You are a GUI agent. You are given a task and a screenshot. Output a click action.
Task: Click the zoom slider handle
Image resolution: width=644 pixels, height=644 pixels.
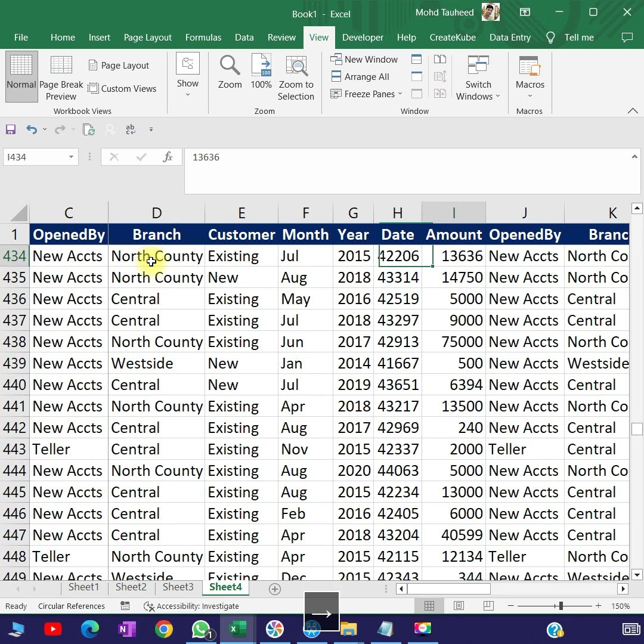(561, 606)
